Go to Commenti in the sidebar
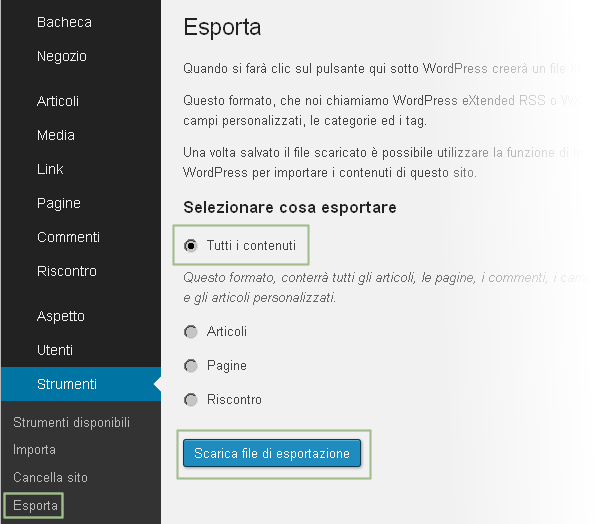This screenshot has height=524, width=600. 68,237
